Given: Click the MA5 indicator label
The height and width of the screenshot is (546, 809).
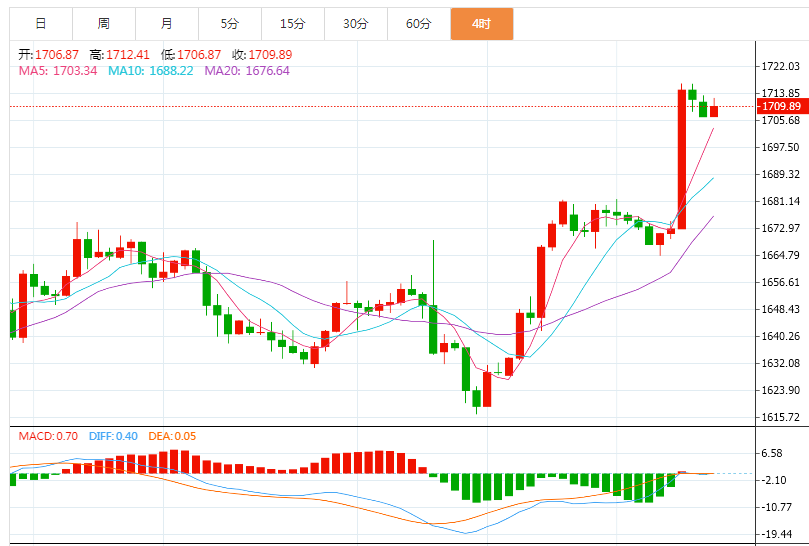Looking at the screenshot, I should (58, 71).
